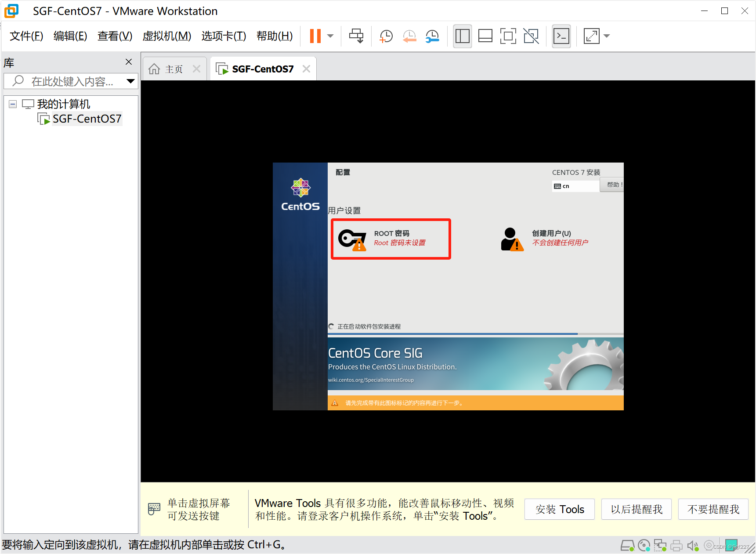Image resolution: width=756 pixels, height=554 pixels.
Task: Open the power options dropdown arrow beside pause
Action: 330,36
